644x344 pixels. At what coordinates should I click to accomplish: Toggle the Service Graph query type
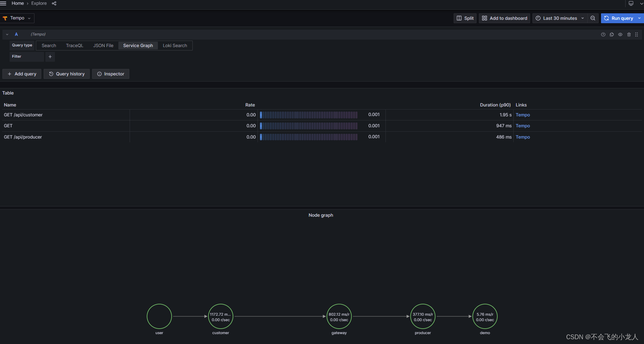coord(138,45)
